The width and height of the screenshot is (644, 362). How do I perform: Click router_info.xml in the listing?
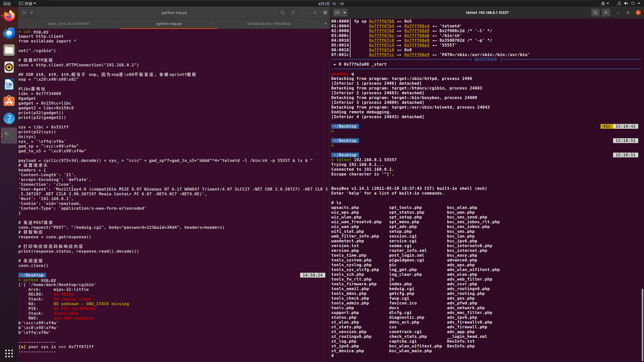[x=408, y=251]
